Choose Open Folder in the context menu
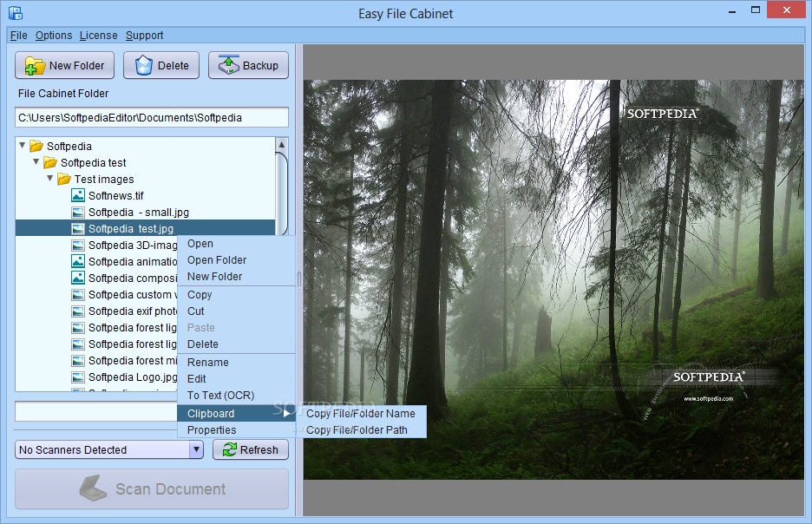Viewport: 812px width, 524px height. pos(236,260)
